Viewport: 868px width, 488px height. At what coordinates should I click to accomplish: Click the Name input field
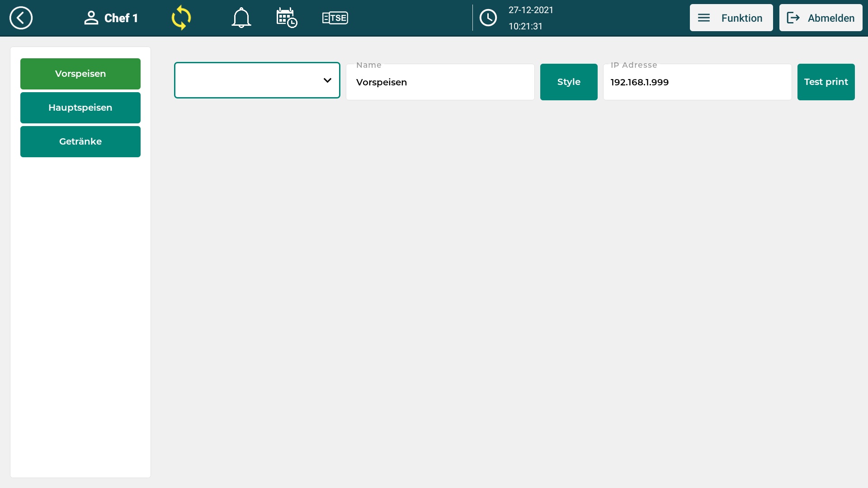(x=440, y=82)
